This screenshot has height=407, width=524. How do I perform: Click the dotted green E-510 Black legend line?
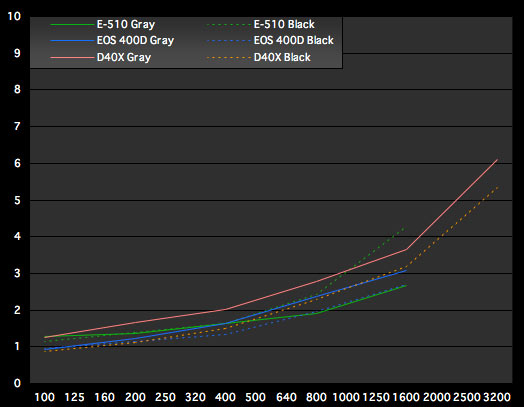point(229,25)
